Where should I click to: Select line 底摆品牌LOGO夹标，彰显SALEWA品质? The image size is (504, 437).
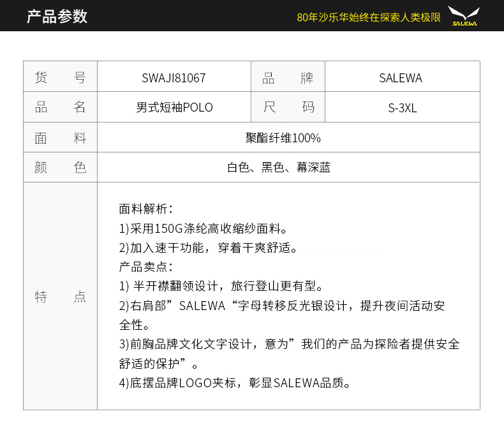[235, 383]
